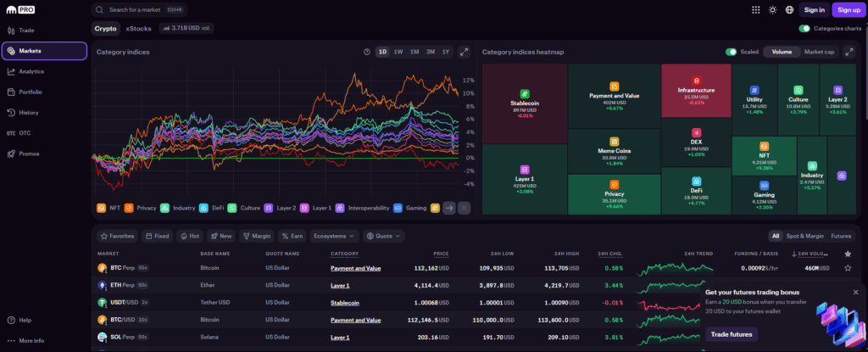Click the Trade futures button
Viewport: 868px width, 352px height.
(731, 334)
